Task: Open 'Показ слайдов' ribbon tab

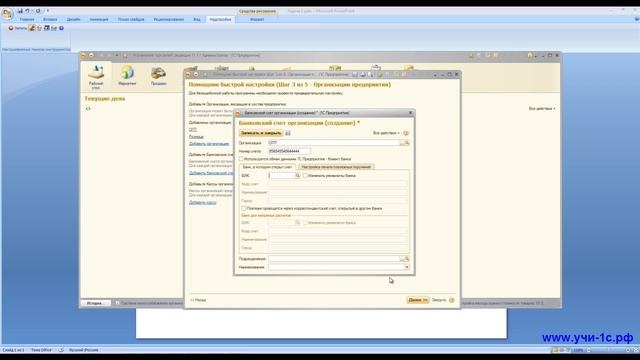Action: (131, 19)
